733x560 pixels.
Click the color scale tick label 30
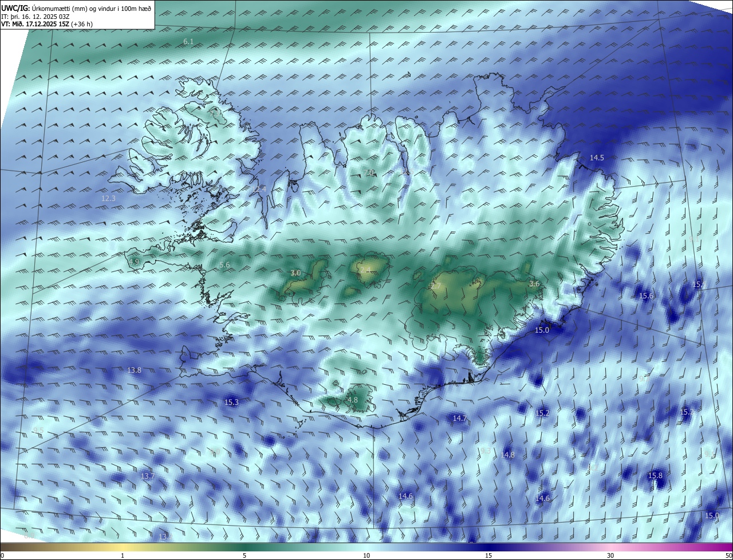(610, 555)
